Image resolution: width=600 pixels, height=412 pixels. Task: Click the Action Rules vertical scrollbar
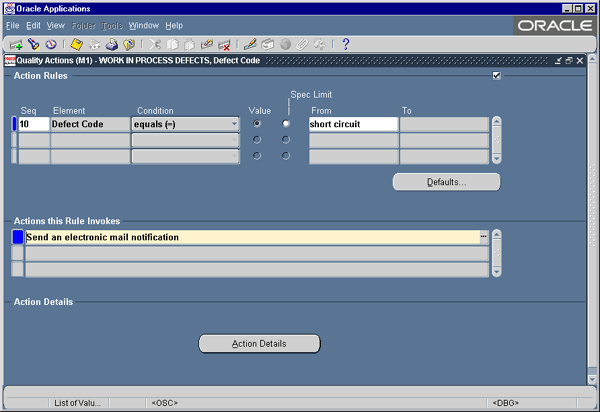497,140
